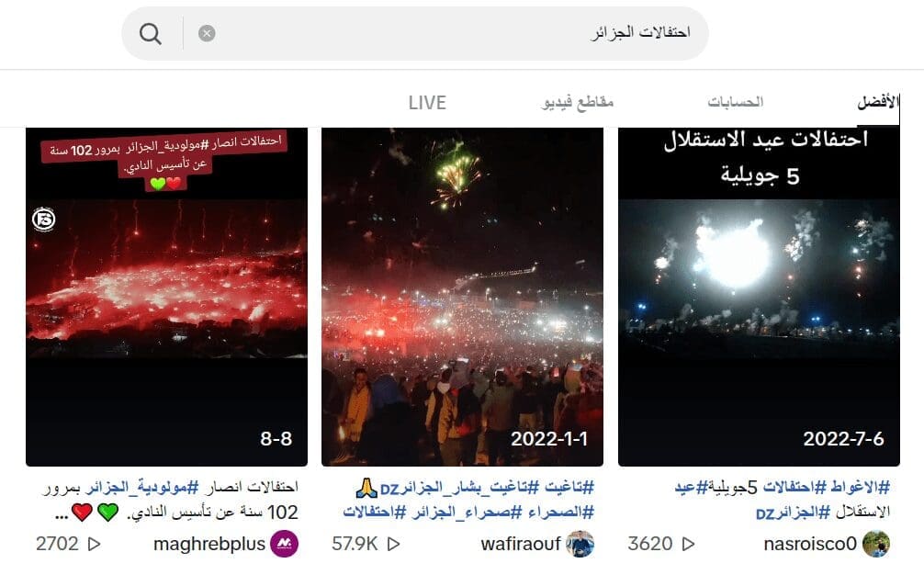Click the play icon beside 3620 views
Image resolution: width=924 pixels, height=586 pixels.
coord(687,544)
